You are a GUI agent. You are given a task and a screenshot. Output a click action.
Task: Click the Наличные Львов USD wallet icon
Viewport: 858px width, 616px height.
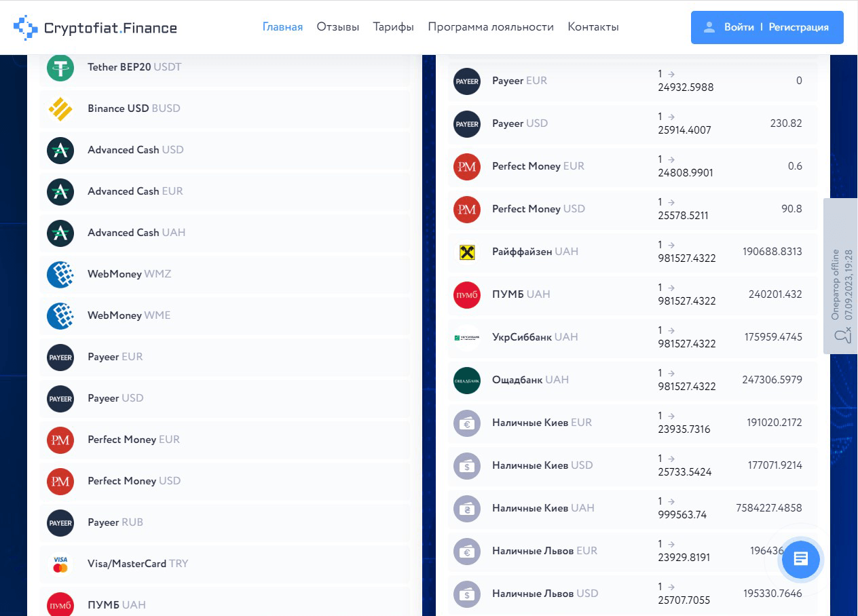467,594
